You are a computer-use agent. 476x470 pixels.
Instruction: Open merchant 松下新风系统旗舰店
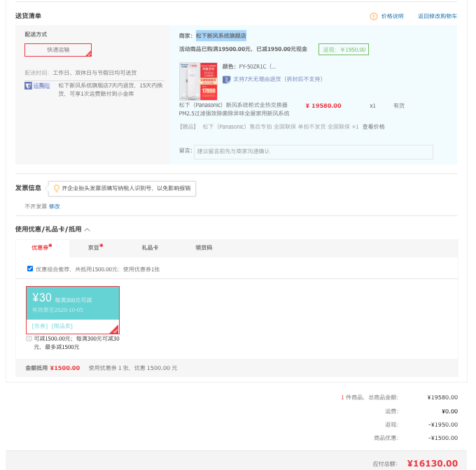[221, 36]
